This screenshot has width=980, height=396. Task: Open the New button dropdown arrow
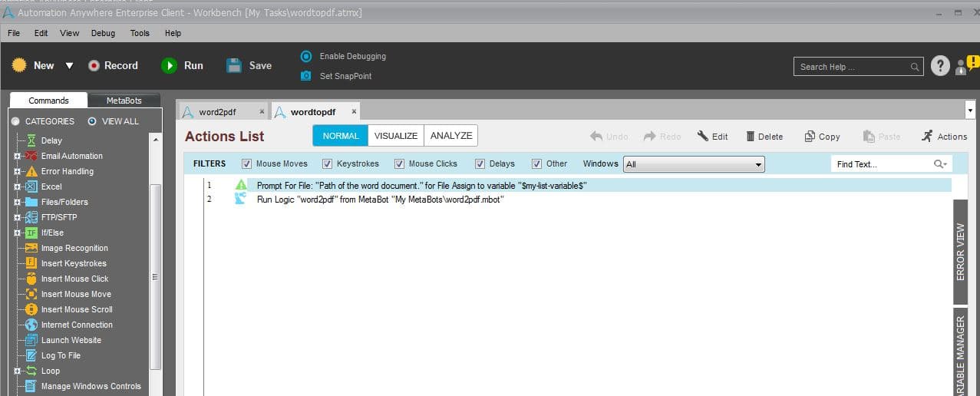(x=69, y=66)
